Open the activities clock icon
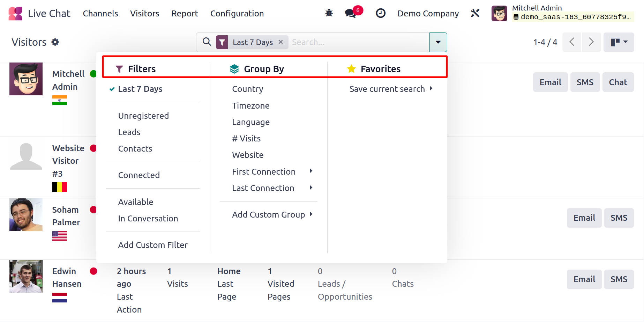This screenshot has height=322, width=644. click(x=380, y=13)
